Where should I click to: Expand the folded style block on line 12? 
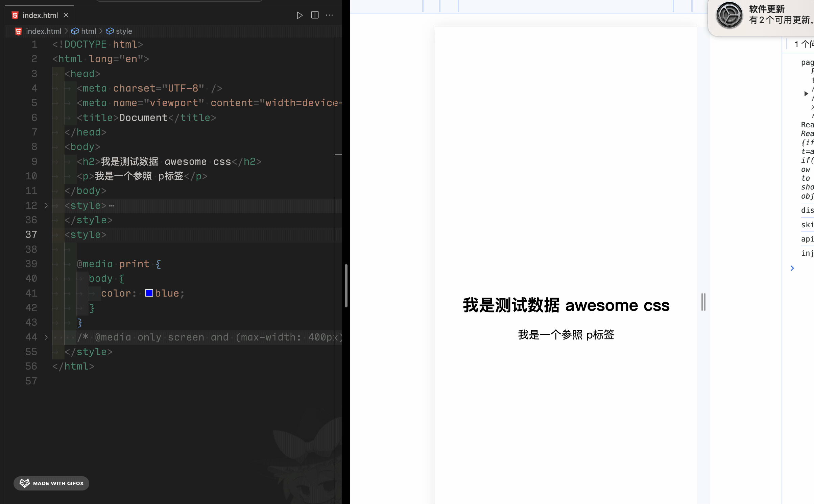(x=46, y=205)
